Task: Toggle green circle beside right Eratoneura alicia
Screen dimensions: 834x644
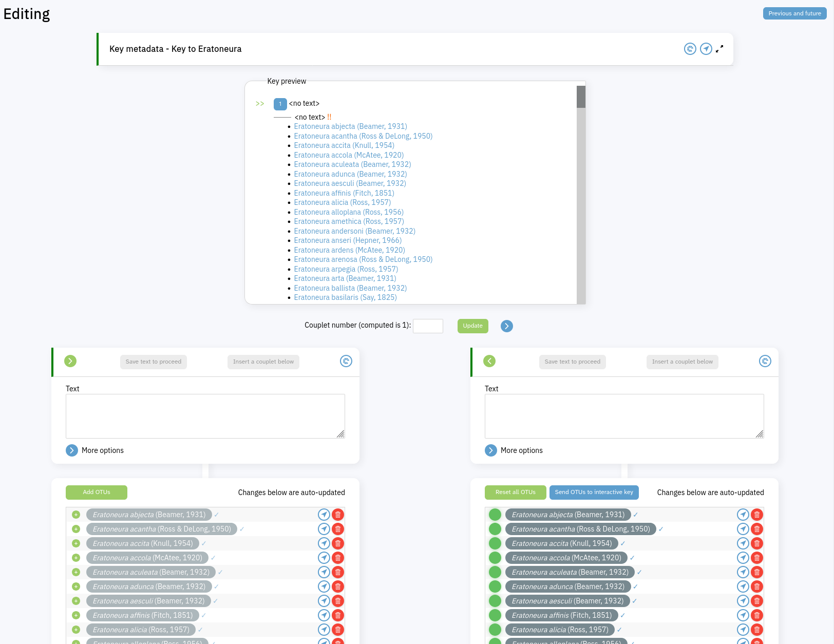Action: (495, 630)
